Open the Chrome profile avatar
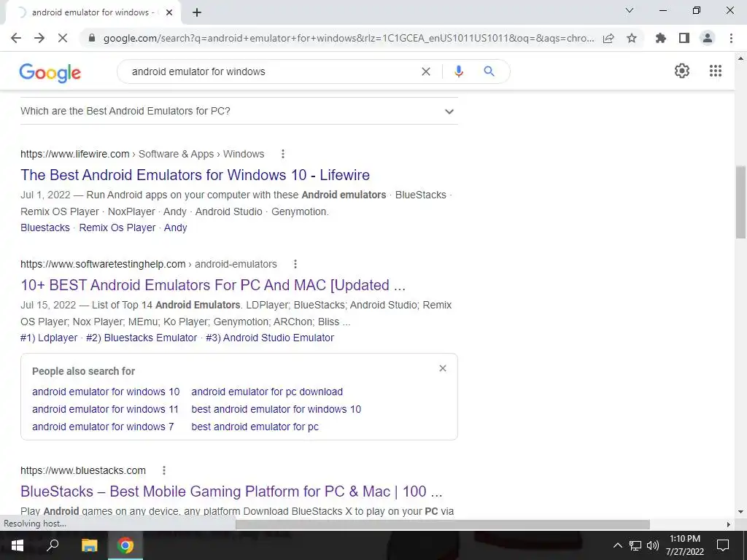The height and width of the screenshot is (560, 747). [708, 38]
